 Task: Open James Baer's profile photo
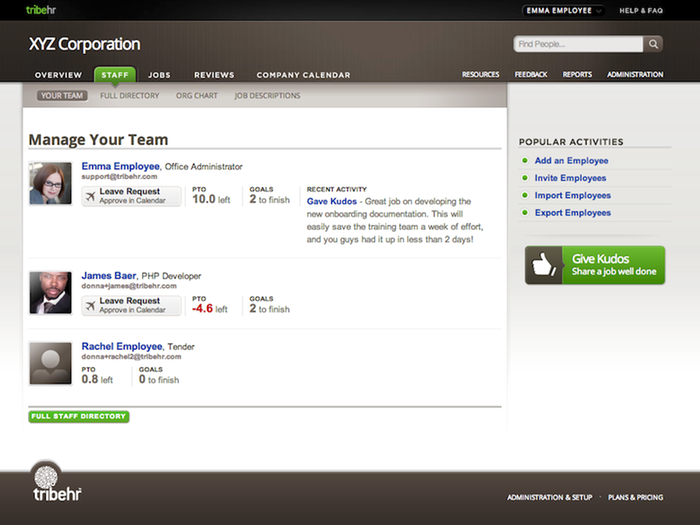tap(50, 293)
